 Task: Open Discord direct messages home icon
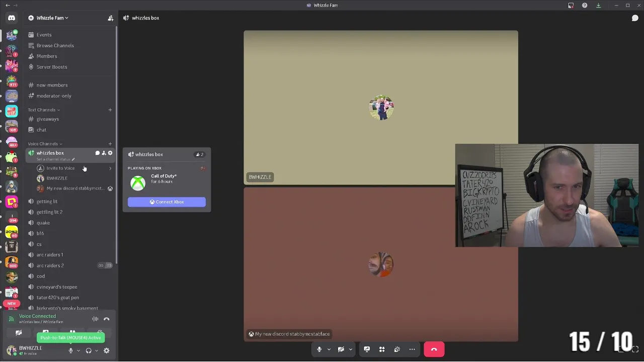pyautogui.click(x=11, y=18)
